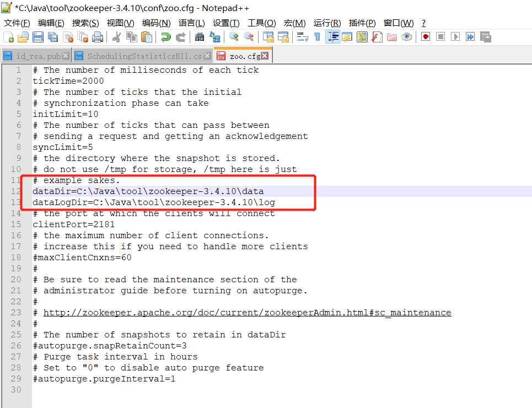This screenshot has width=532, height=408.
Task: Close the SchedulingStatisticsBll.cs tab
Action: 207,56
